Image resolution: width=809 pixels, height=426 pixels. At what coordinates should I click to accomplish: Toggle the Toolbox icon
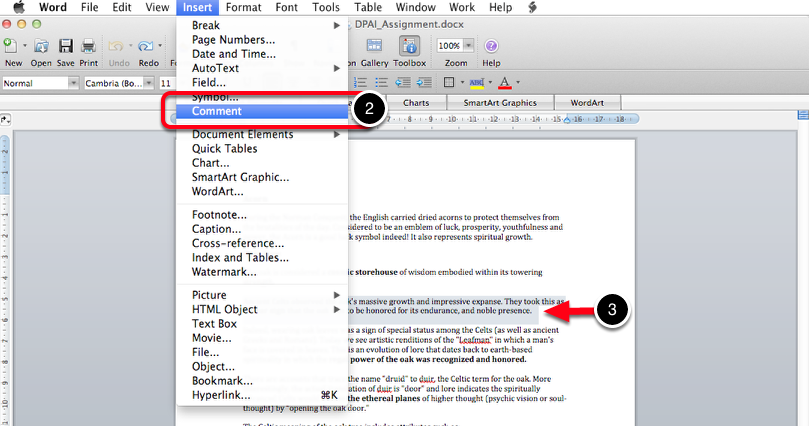point(410,46)
